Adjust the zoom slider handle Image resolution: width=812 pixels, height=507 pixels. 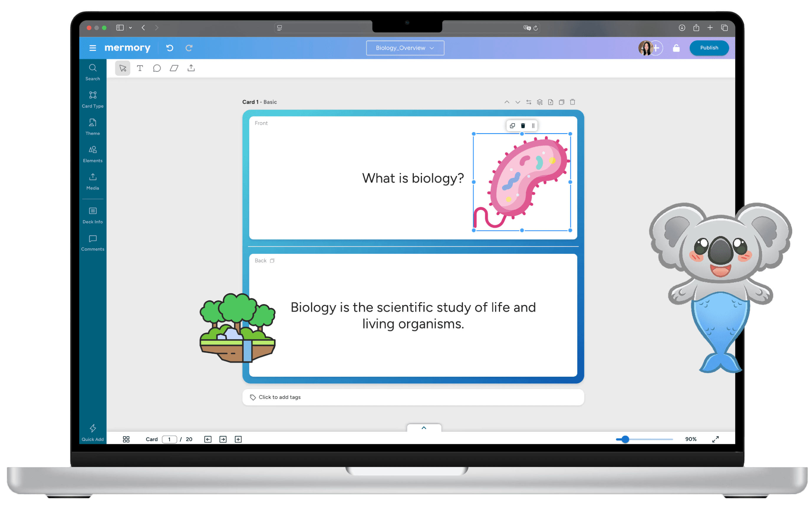(x=625, y=439)
